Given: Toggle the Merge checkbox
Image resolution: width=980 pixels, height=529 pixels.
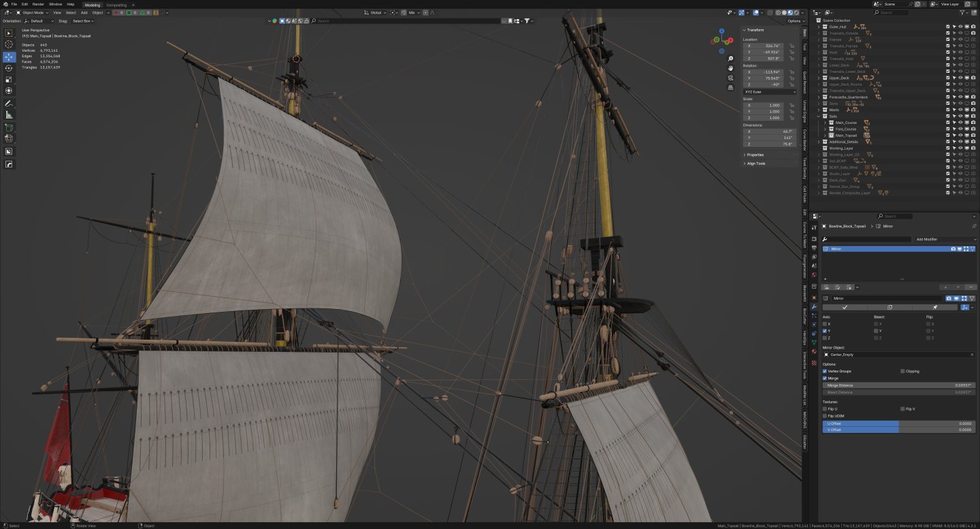Looking at the screenshot, I should click(x=825, y=378).
